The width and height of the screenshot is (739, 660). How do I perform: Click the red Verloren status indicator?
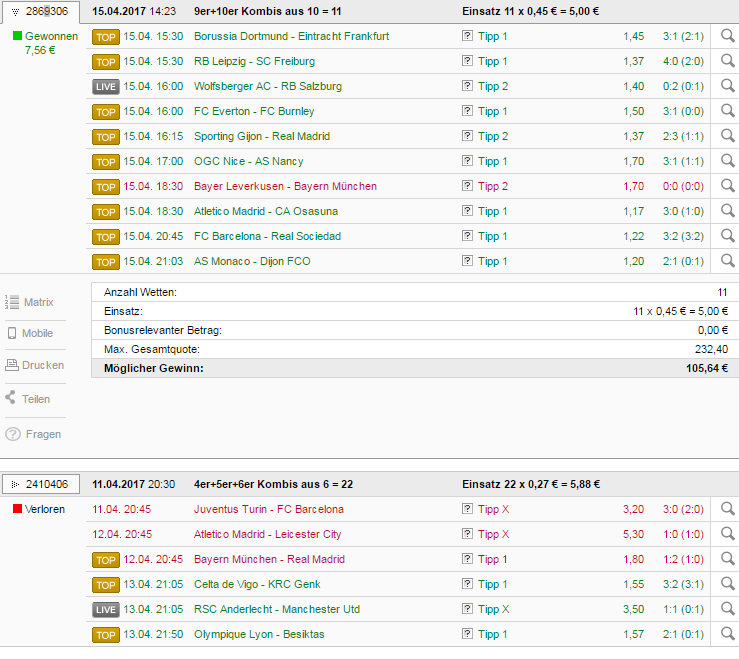click(17, 508)
